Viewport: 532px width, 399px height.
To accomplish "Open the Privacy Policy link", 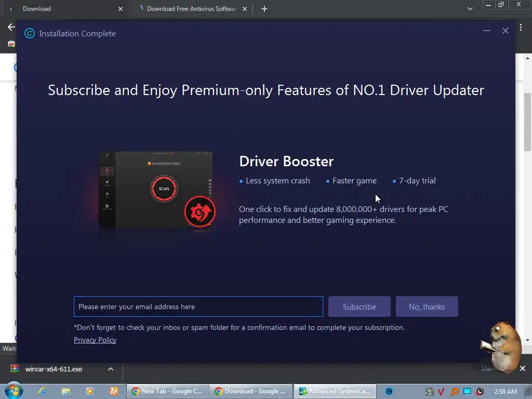I will pyautogui.click(x=95, y=340).
